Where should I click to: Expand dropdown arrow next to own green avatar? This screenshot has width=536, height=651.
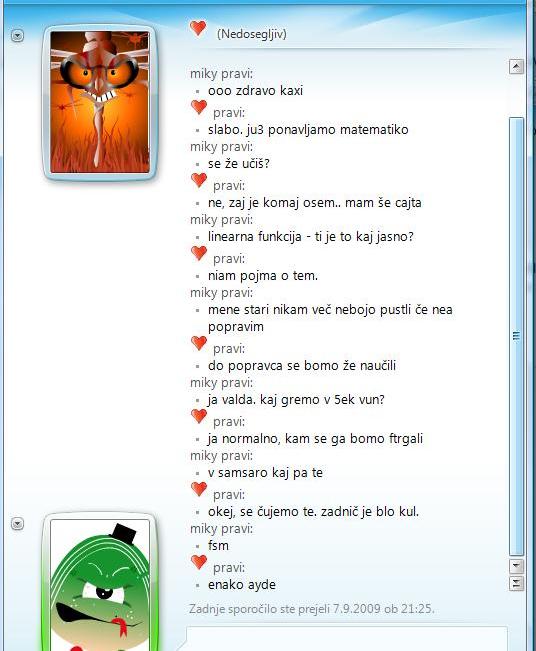tap(17, 524)
